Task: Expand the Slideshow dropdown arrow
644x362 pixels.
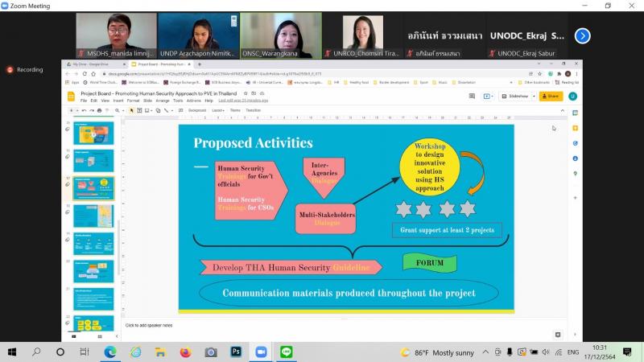Action: tap(534, 96)
